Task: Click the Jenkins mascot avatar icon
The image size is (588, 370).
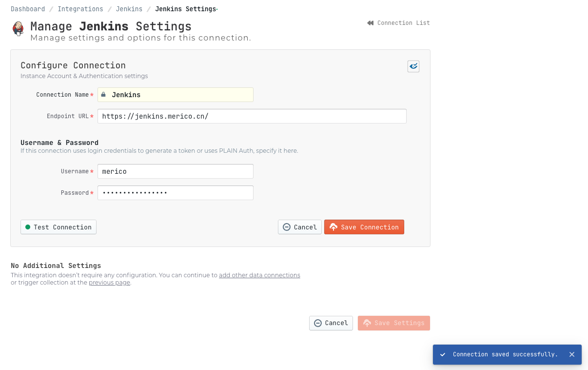Action: pos(18,29)
